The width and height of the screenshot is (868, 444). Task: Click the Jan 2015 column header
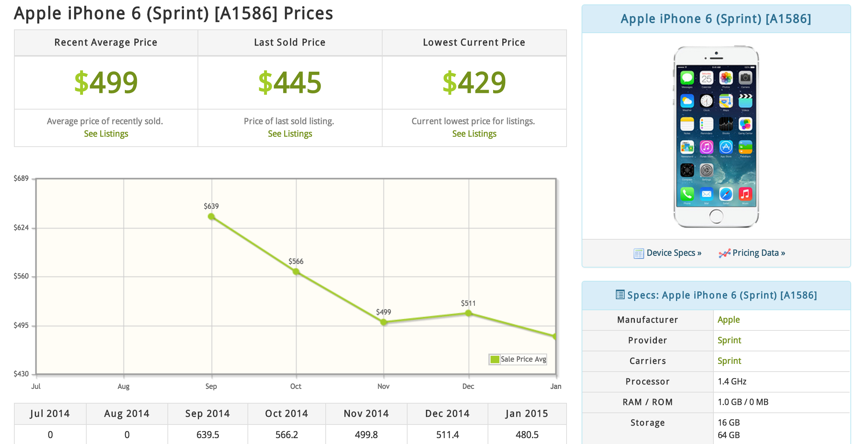pyautogui.click(x=527, y=413)
